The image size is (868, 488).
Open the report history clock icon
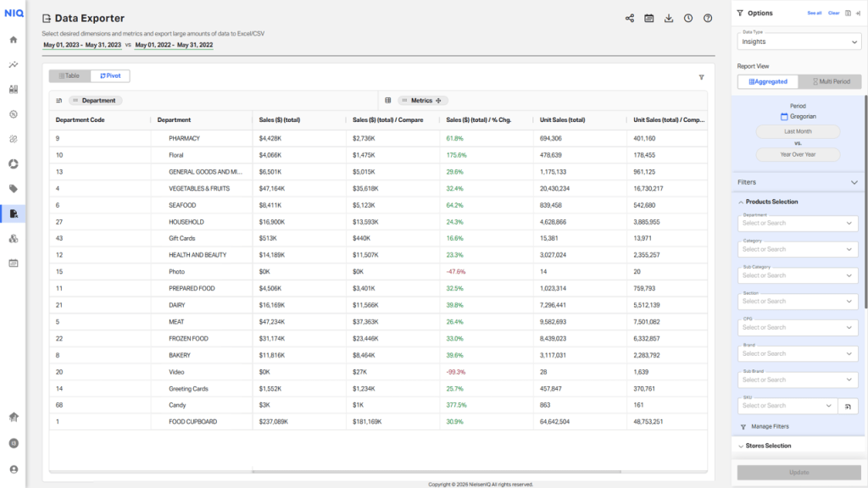click(687, 18)
